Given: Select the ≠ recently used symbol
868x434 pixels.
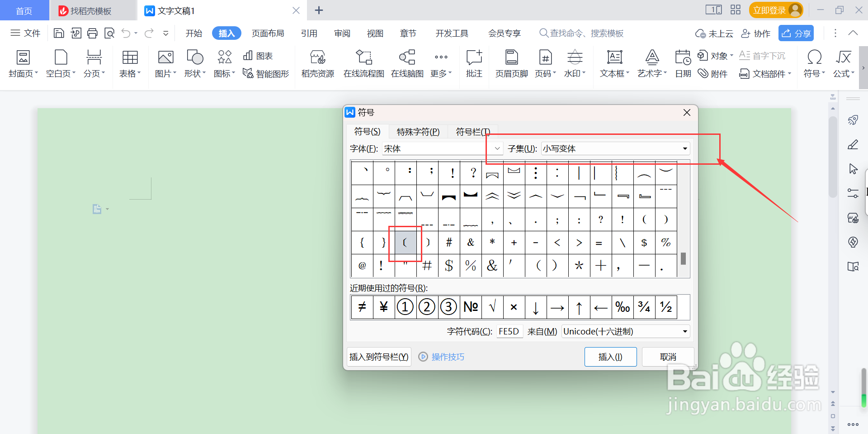Looking at the screenshot, I should [x=362, y=307].
